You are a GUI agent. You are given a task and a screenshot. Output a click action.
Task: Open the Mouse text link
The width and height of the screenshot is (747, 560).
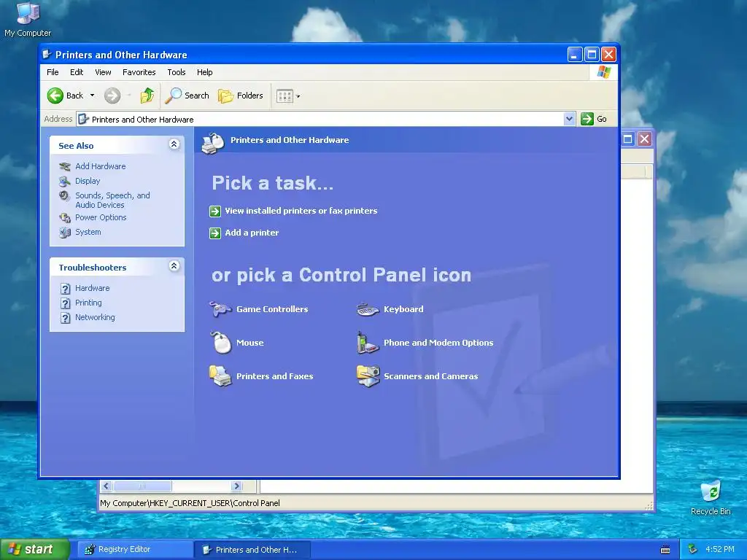coord(250,343)
